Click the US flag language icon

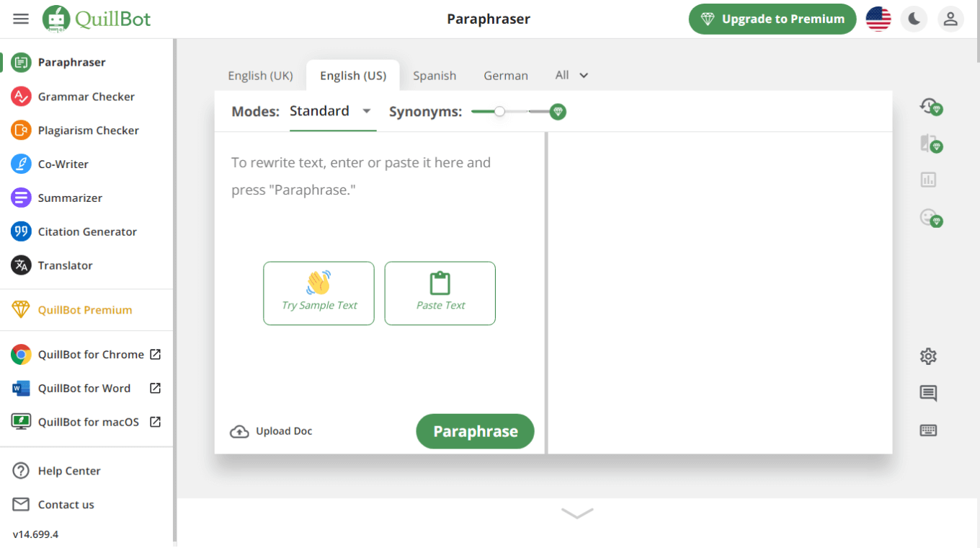(878, 19)
